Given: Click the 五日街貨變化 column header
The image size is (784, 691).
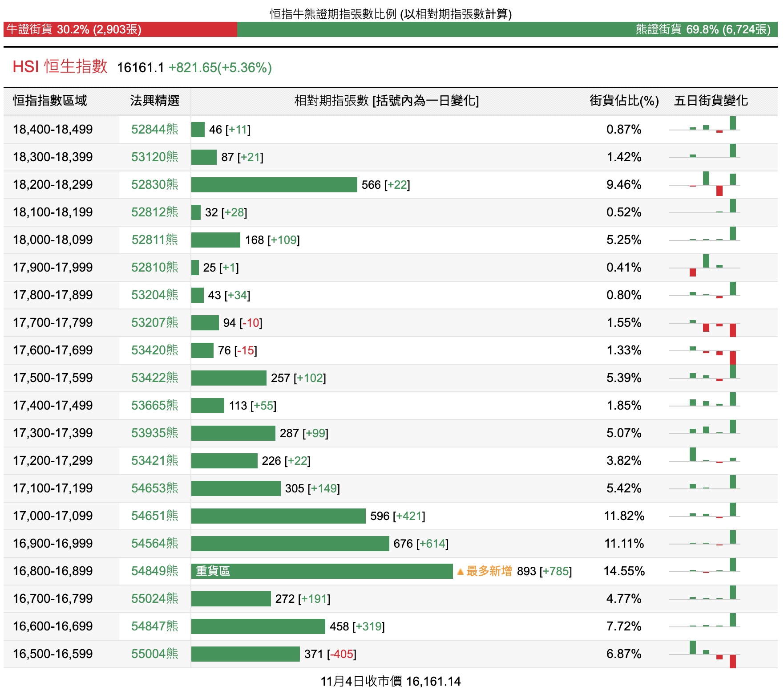Looking at the screenshot, I should point(711,101).
